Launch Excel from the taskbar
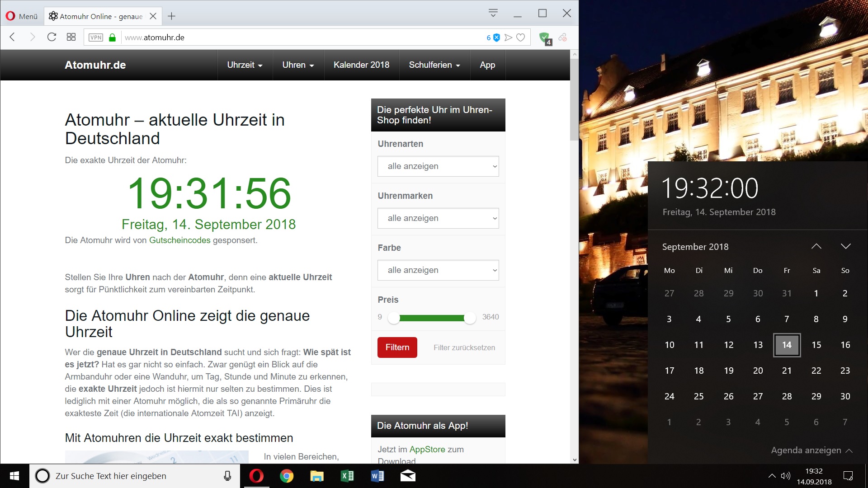Image resolution: width=868 pixels, height=488 pixels. tap(347, 476)
